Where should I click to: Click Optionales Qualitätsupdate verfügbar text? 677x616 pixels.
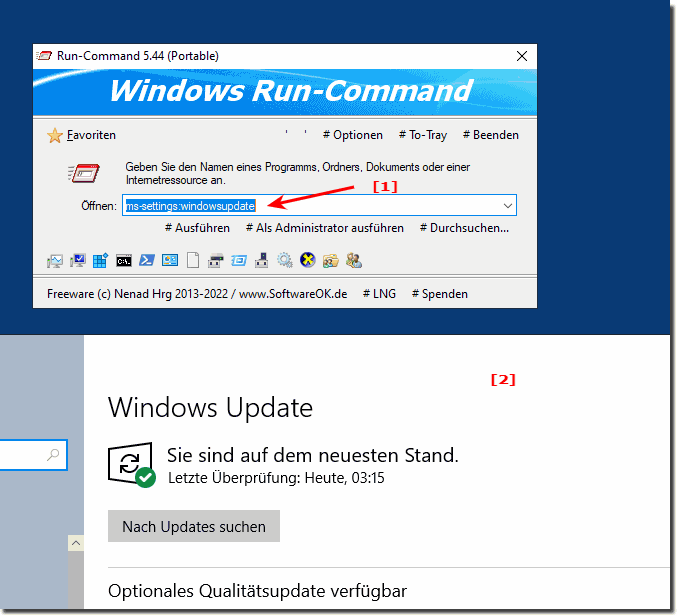(x=257, y=591)
